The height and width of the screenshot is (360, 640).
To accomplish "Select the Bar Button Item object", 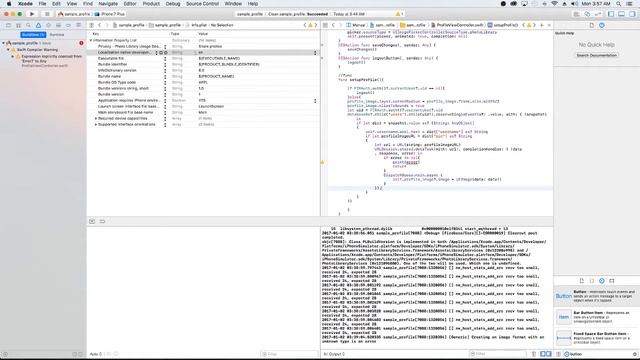I will point(597,317).
